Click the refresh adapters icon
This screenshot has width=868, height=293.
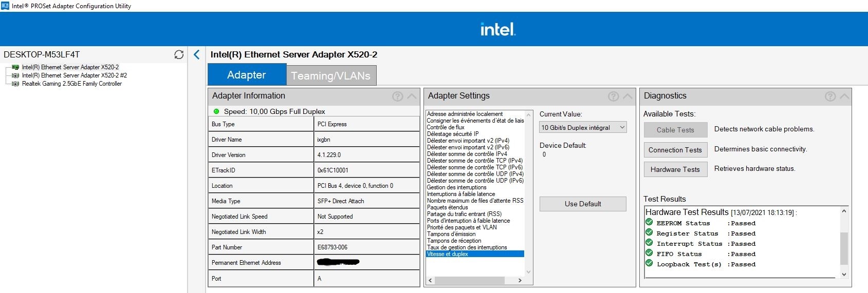[x=179, y=54]
